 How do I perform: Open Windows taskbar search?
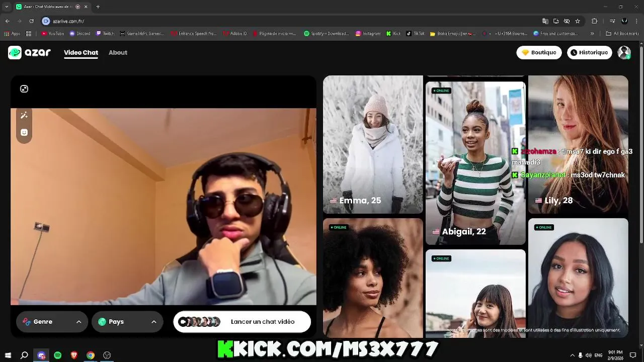click(x=24, y=355)
